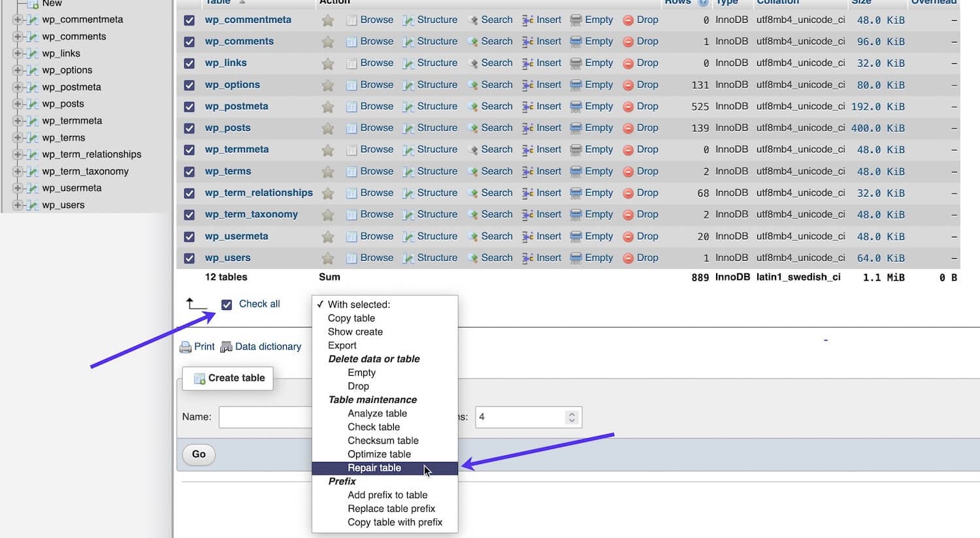The height and width of the screenshot is (538, 980).
Task: Click the Create table button
Action: pos(227,378)
